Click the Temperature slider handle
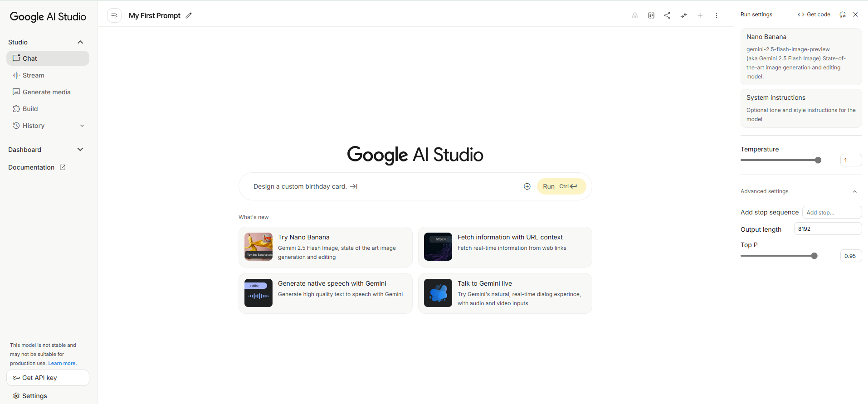868x404 pixels. [x=818, y=160]
